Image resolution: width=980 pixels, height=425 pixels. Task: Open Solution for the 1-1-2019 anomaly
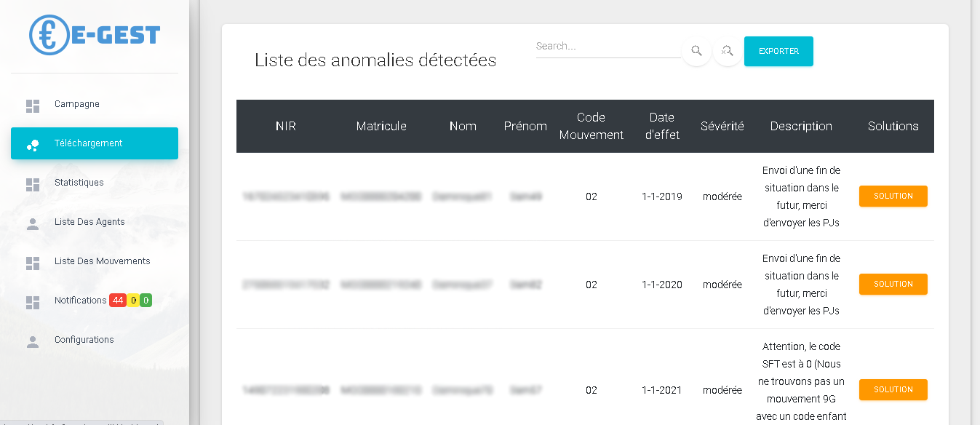(893, 196)
